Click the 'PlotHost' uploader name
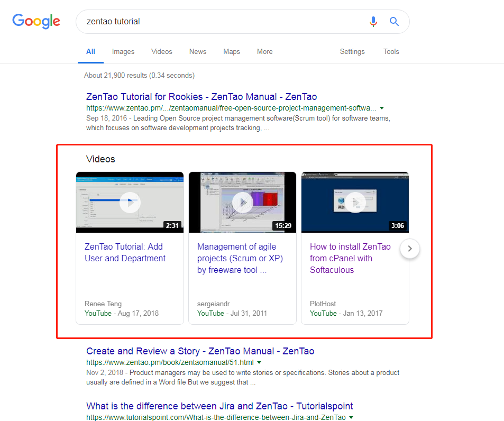Image resolution: width=504 pixels, height=421 pixels. click(323, 304)
